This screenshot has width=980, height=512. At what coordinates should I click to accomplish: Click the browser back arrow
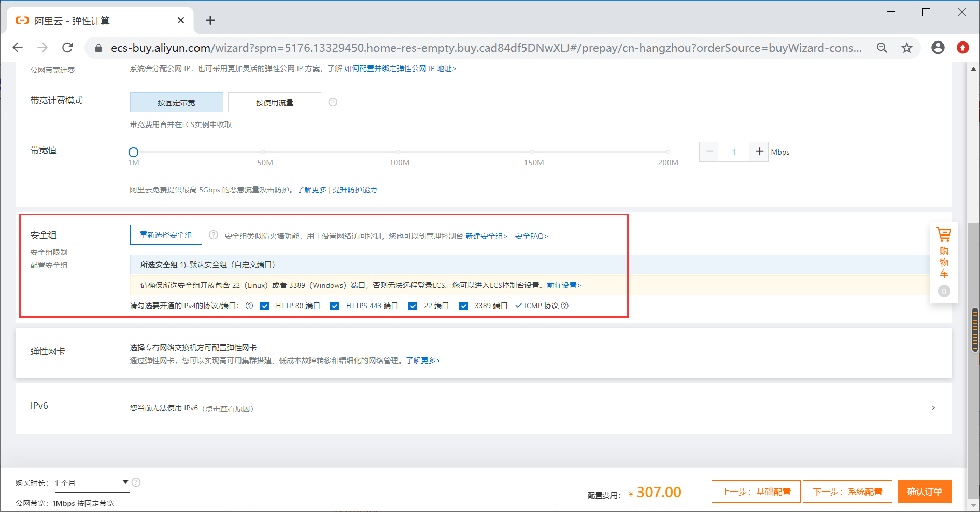pos(18,48)
